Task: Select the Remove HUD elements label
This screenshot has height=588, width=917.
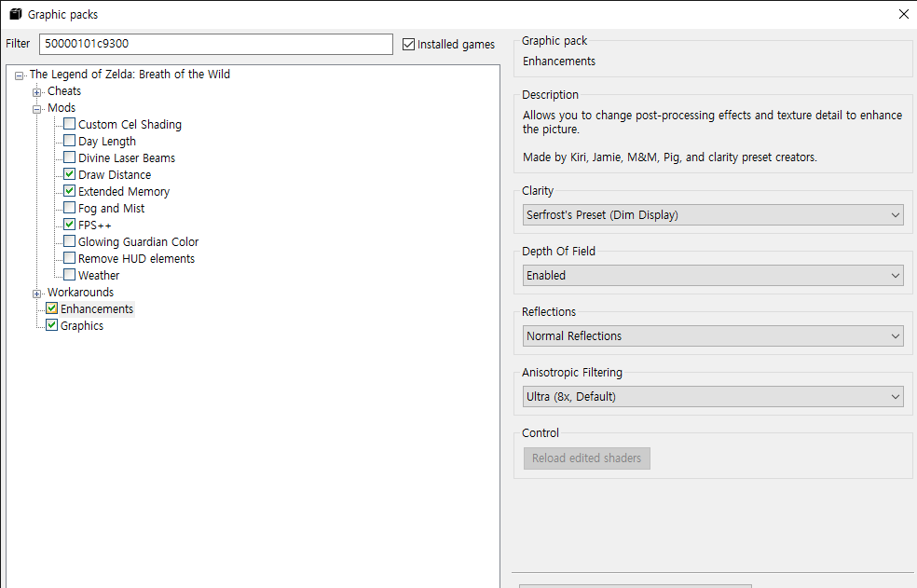Action: coord(136,259)
